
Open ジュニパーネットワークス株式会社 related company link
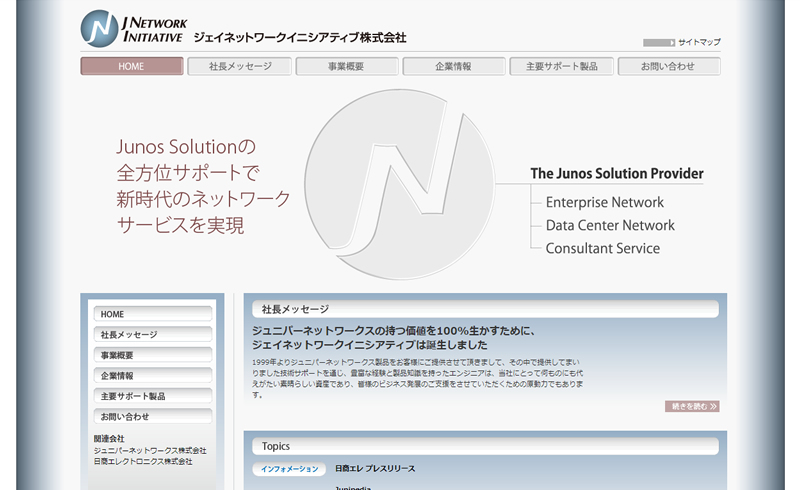tap(150, 450)
